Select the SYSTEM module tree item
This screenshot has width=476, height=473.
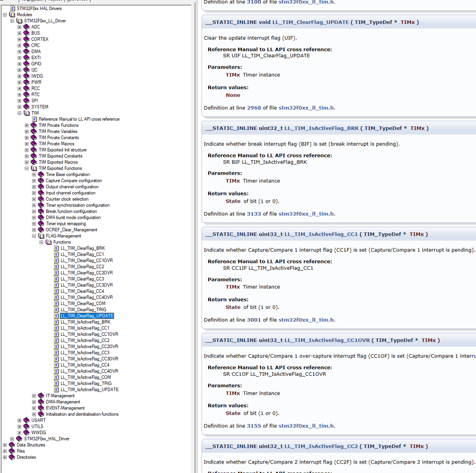pos(40,107)
